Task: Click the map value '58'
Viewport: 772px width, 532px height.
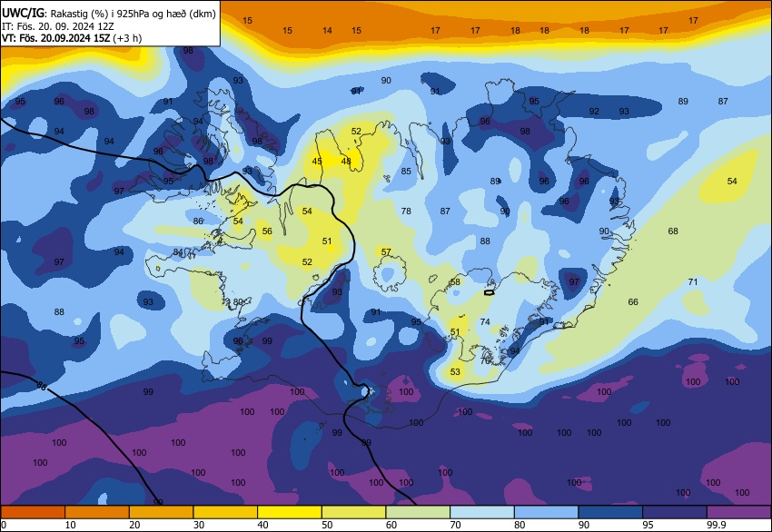Action: point(455,282)
